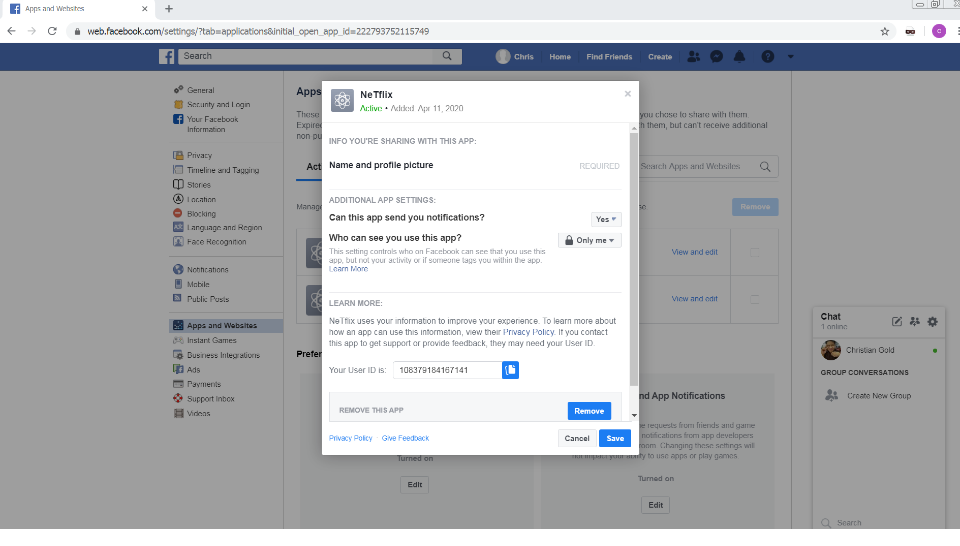
Task: Click the Friend Requests icon
Action: pos(694,57)
